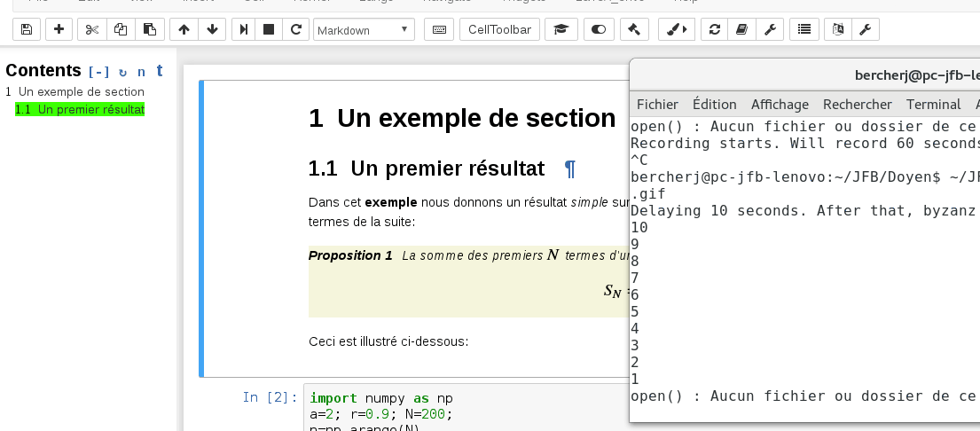This screenshot has width=980, height=431.
Task: Toggle section numbering with the 'n' link
Action: coord(141,72)
